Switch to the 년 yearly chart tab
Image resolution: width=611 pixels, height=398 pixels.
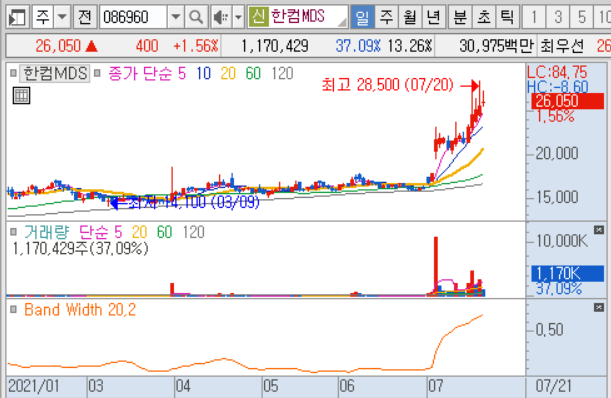[x=433, y=17]
